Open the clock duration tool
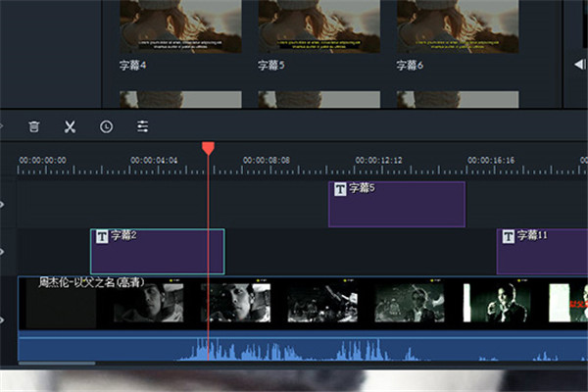The width and height of the screenshot is (588, 392). (x=106, y=126)
